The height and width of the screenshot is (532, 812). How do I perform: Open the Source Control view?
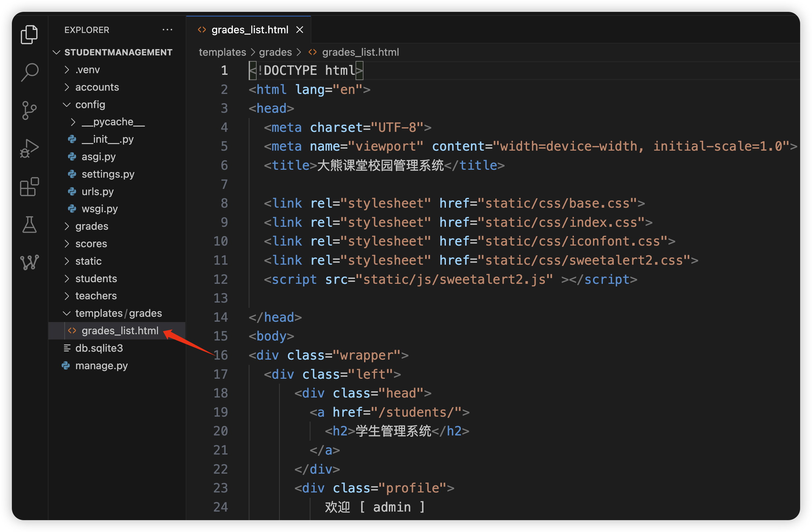point(29,110)
